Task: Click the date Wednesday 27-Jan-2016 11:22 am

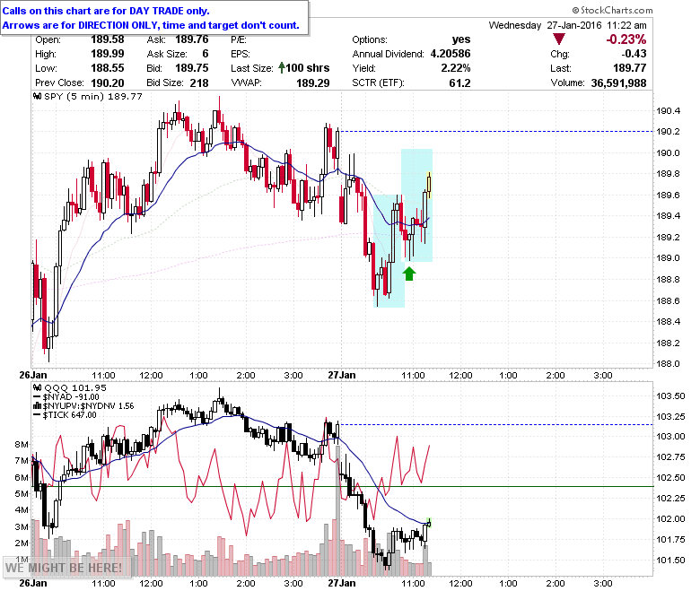Action: pos(567,25)
